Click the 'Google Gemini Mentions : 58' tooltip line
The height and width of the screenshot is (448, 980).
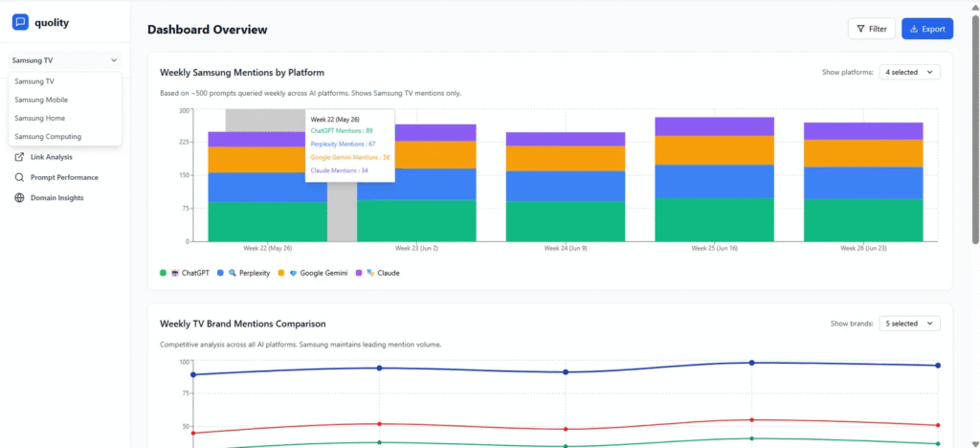(x=350, y=157)
